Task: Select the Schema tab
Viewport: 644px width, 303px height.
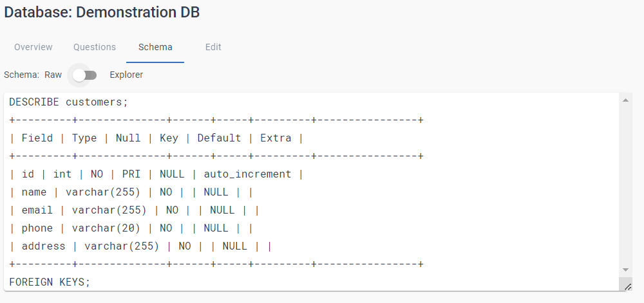Action: (155, 47)
